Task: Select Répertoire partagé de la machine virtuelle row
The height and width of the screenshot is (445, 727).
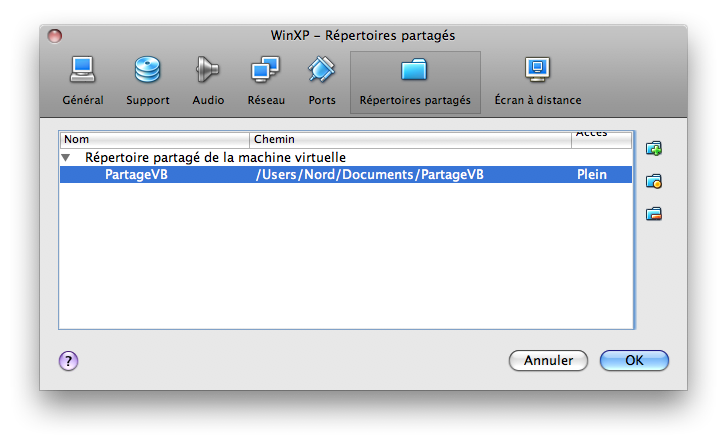Action: point(346,158)
